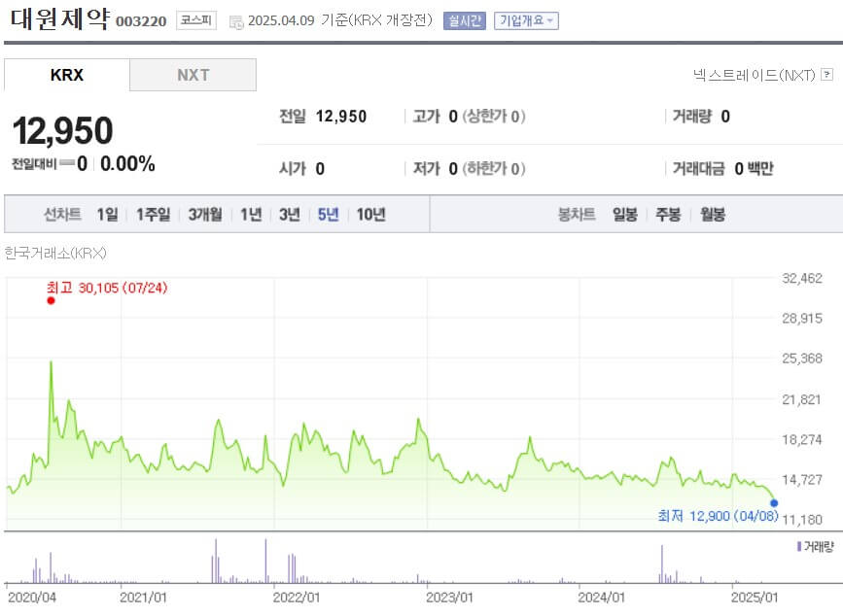This screenshot has height=616, width=843.
Task: Select the KRX tab
Action: 65,75
